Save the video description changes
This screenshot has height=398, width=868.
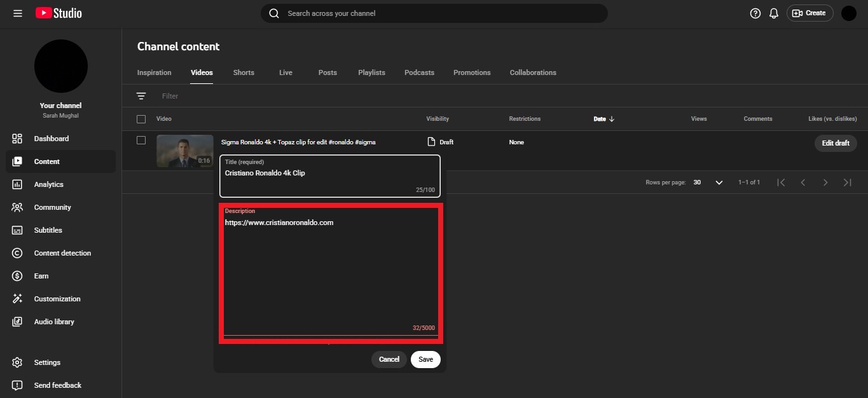pyautogui.click(x=425, y=359)
